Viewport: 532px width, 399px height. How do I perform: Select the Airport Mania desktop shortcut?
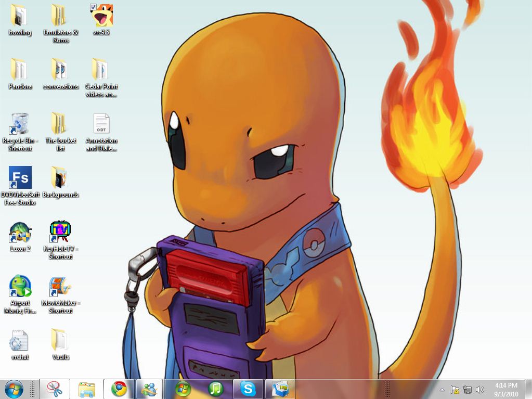click(20, 287)
